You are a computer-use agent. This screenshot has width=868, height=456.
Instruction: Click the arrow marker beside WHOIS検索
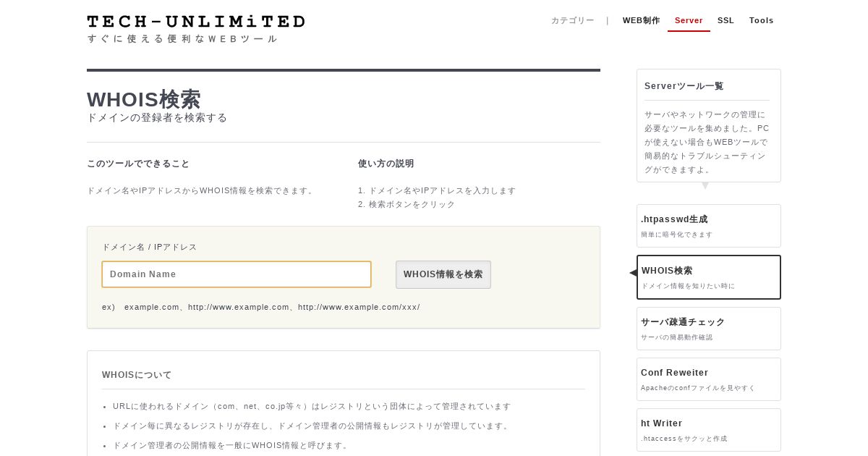pyautogui.click(x=634, y=273)
